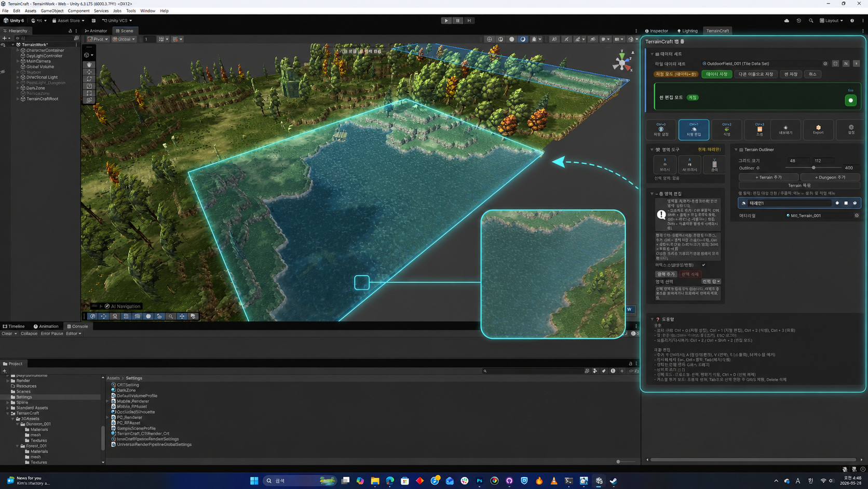Choose the brush area tool
This screenshot has width=868, height=489.
(x=664, y=165)
